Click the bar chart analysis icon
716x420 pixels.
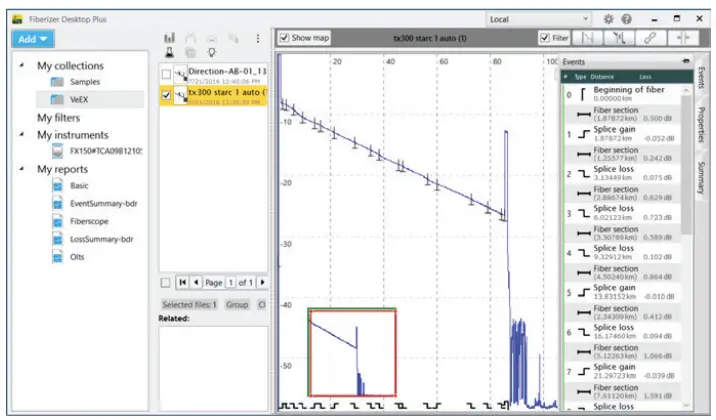[x=169, y=38]
